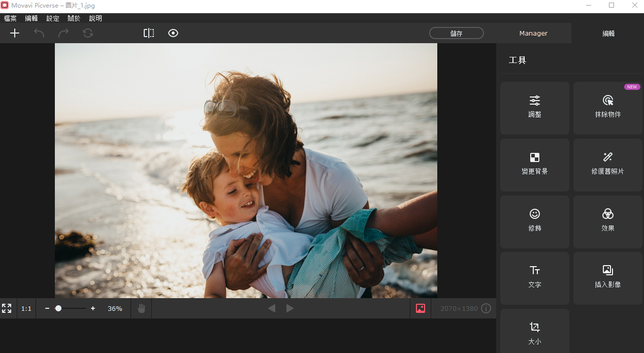Open the 抹除物件 object removal tool
Viewport: 644px width, 353px height.
[607, 108]
